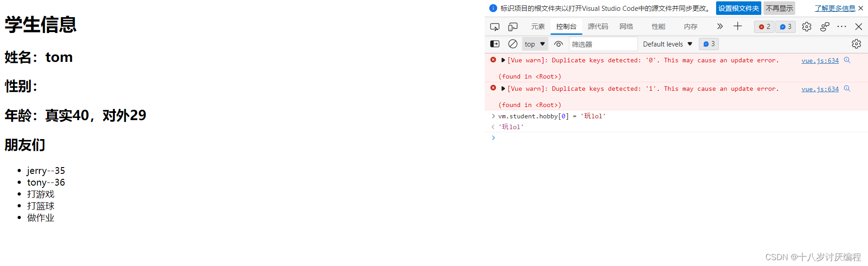868x266 pixels.
Task: Open console settings gear
Action: click(856, 44)
